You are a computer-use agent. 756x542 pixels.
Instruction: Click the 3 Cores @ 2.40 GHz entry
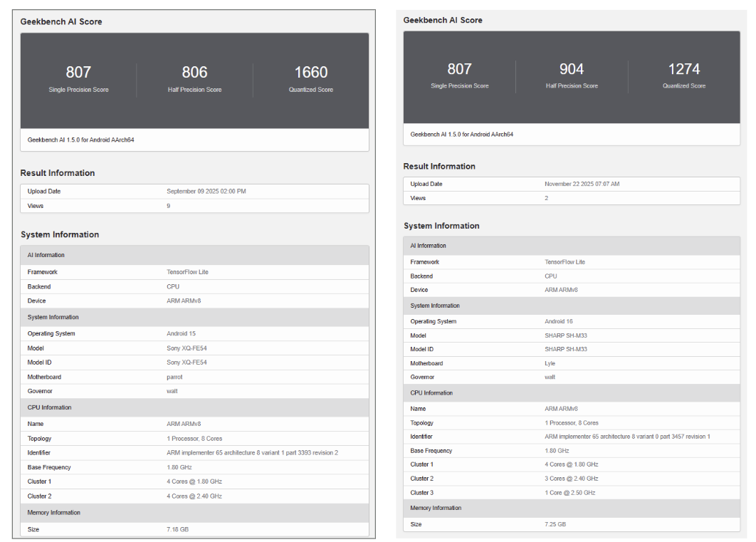[x=571, y=479]
